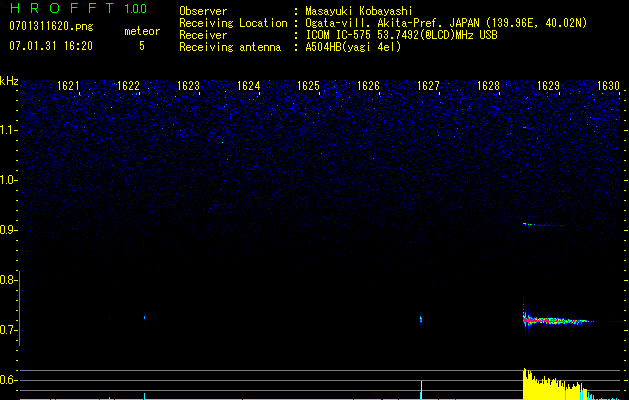Select the filename 0701311620.png
The width and height of the screenshot is (629, 400).
51,26
